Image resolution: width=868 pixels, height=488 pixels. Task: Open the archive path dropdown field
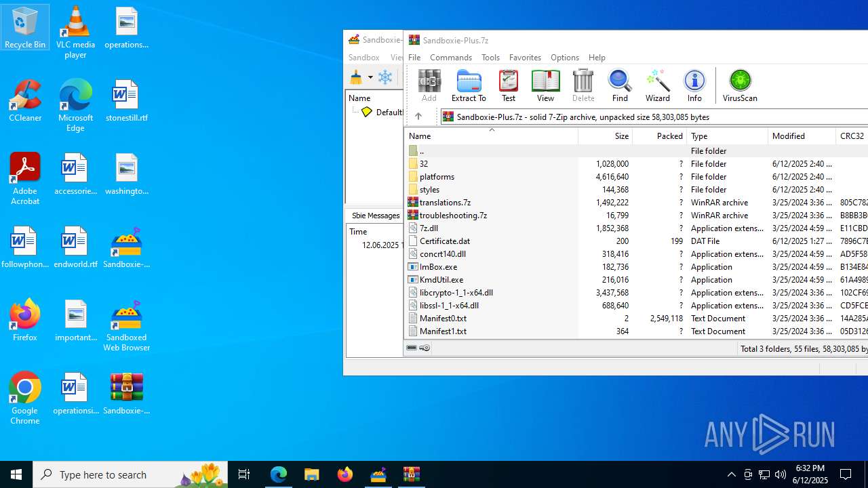654,117
